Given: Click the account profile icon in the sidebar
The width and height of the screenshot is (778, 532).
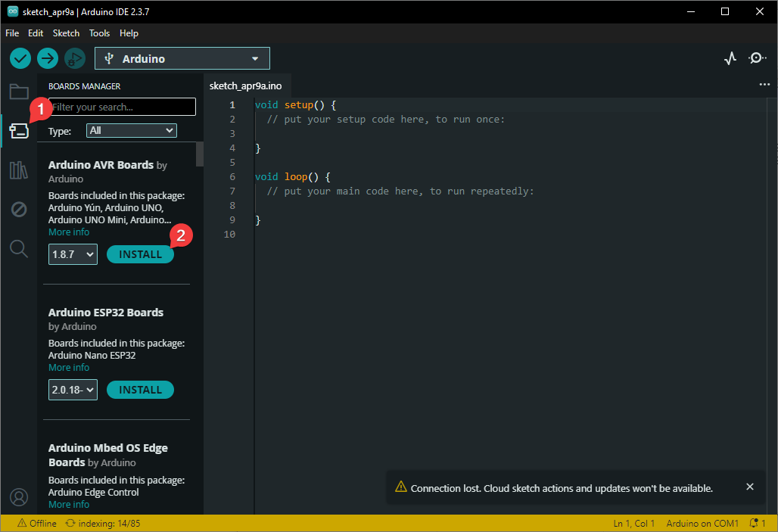Looking at the screenshot, I should coord(19,497).
